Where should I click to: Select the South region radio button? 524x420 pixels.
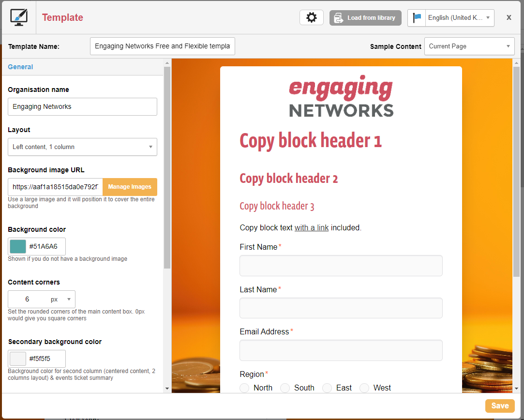(x=285, y=388)
